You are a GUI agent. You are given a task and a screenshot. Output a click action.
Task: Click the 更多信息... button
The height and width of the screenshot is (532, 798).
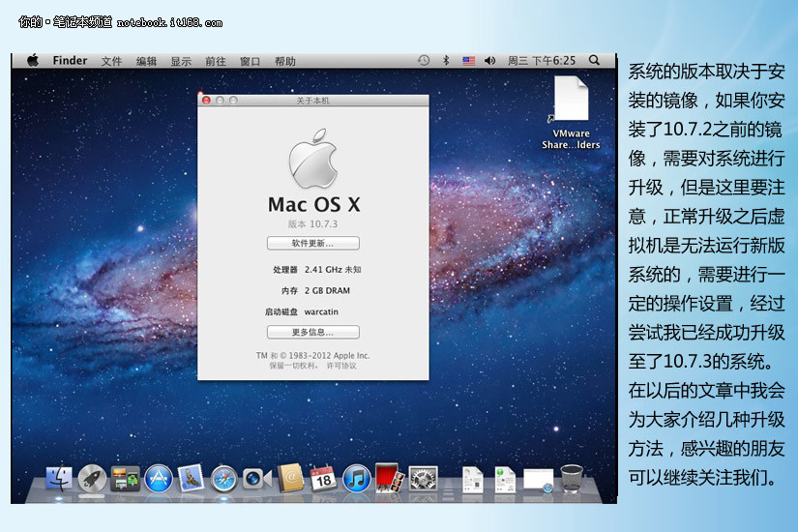313,333
